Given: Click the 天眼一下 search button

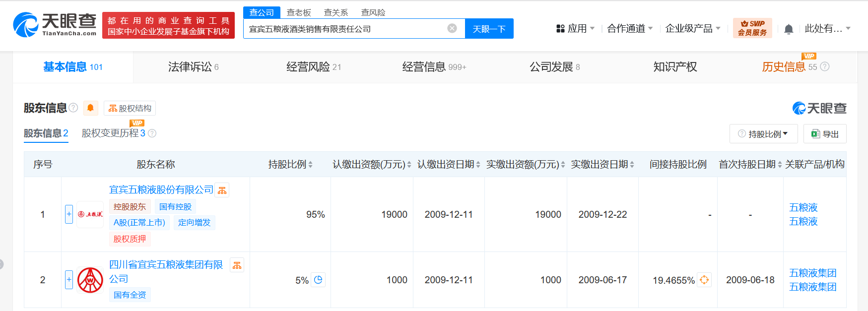Looking at the screenshot, I should (489, 29).
